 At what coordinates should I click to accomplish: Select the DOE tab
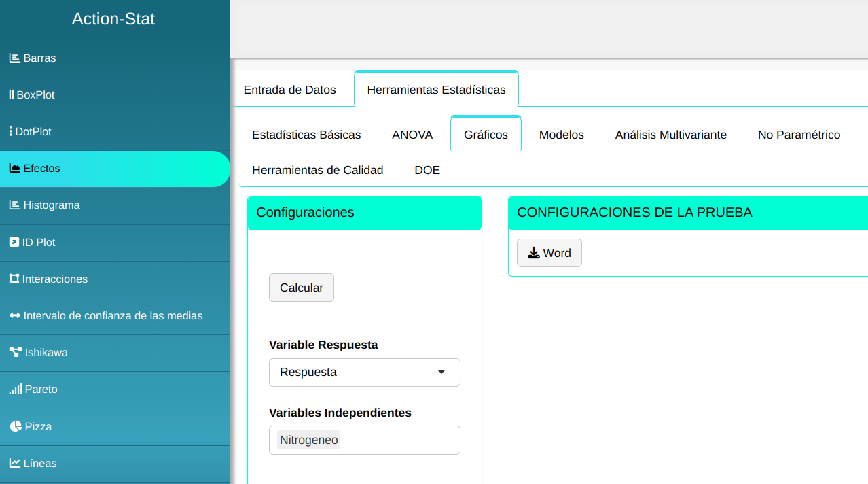[427, 170]
